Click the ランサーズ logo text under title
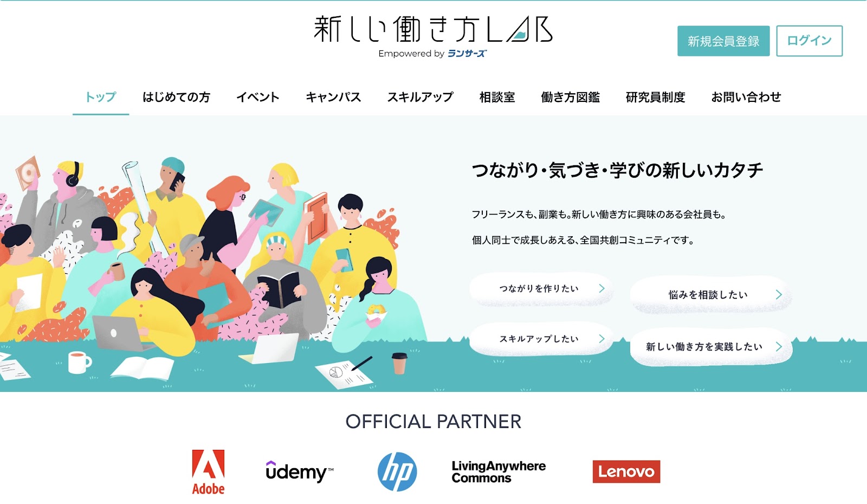The height and width of the screenshot is (504, 867). [467, 53]
